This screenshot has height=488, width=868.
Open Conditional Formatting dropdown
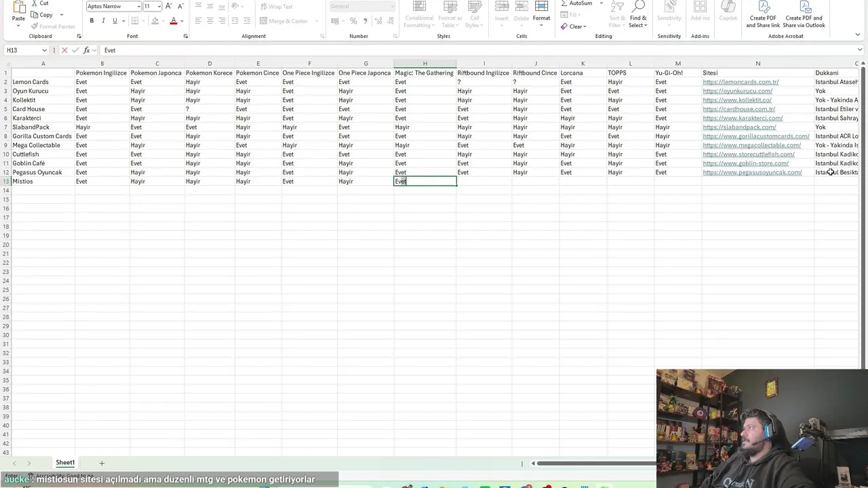point(419,15)
